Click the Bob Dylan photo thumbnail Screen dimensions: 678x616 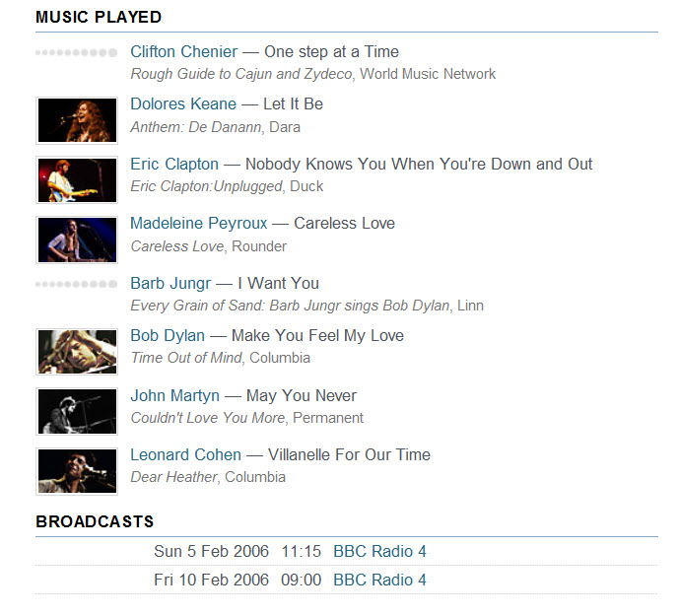[x=77, y=352]
